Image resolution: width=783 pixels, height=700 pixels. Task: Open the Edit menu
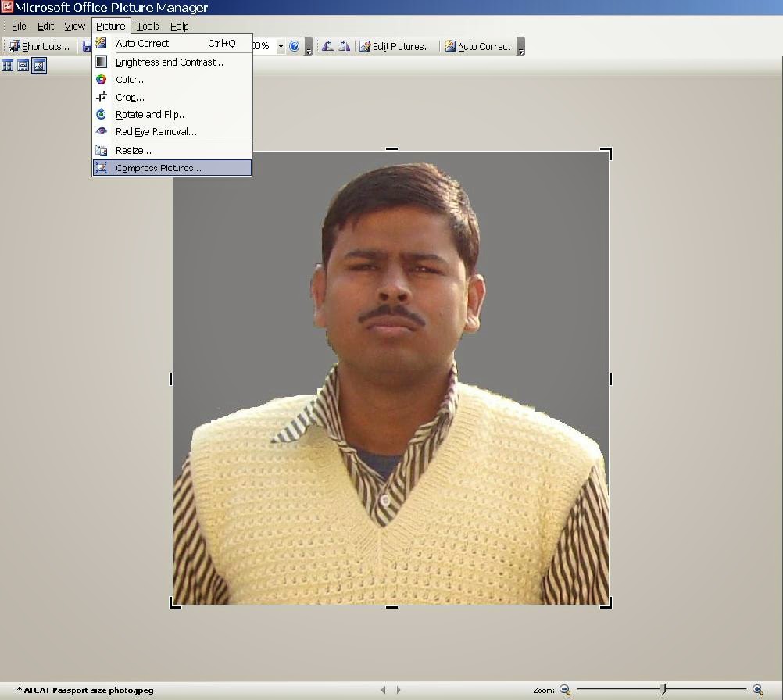pyautogui.click(x=45, y=26)
